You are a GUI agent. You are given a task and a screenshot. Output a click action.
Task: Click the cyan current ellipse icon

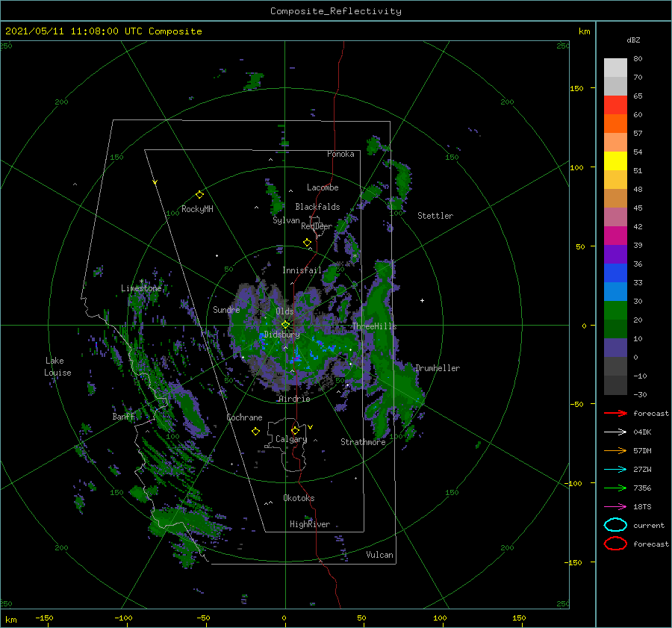pos(615,525)
